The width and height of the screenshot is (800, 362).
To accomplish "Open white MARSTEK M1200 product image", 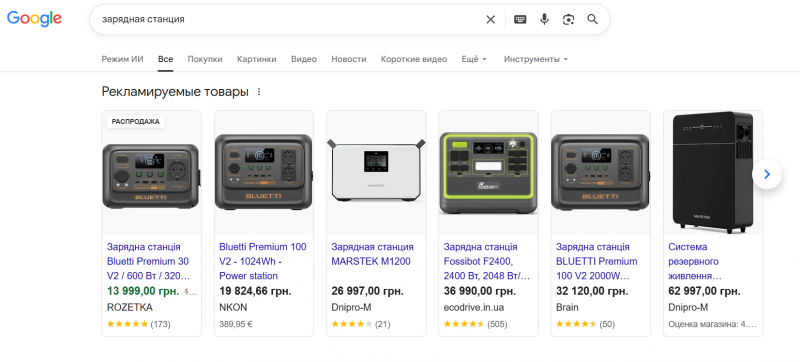I will [376, 170].
